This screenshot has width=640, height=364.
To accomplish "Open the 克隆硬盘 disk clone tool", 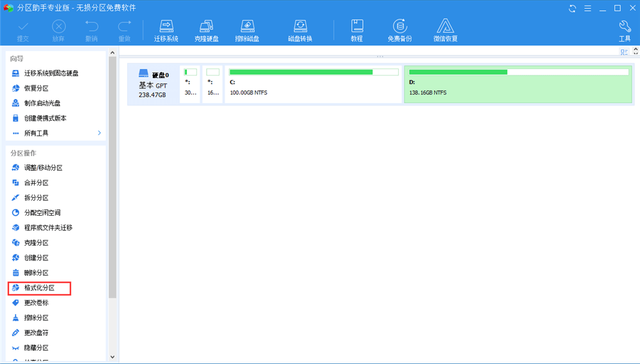I will coord(206,30).
